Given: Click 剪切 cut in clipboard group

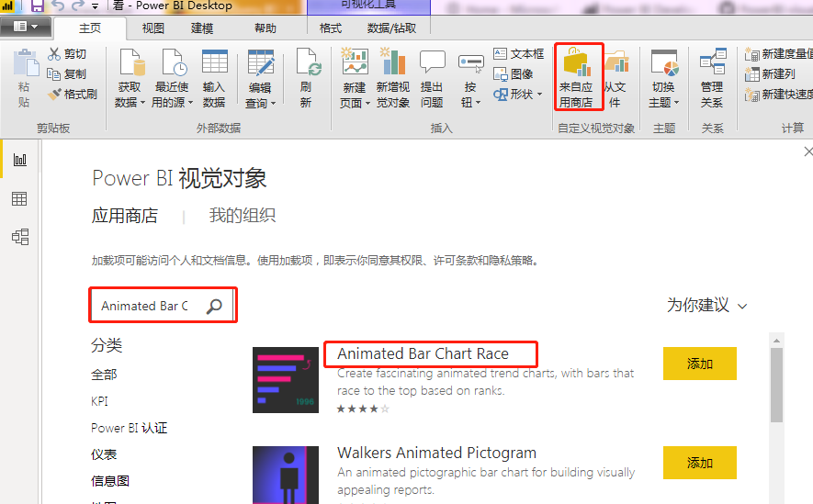Looking at the screenshot, I should pyautogui.click(x=67, y=54).
